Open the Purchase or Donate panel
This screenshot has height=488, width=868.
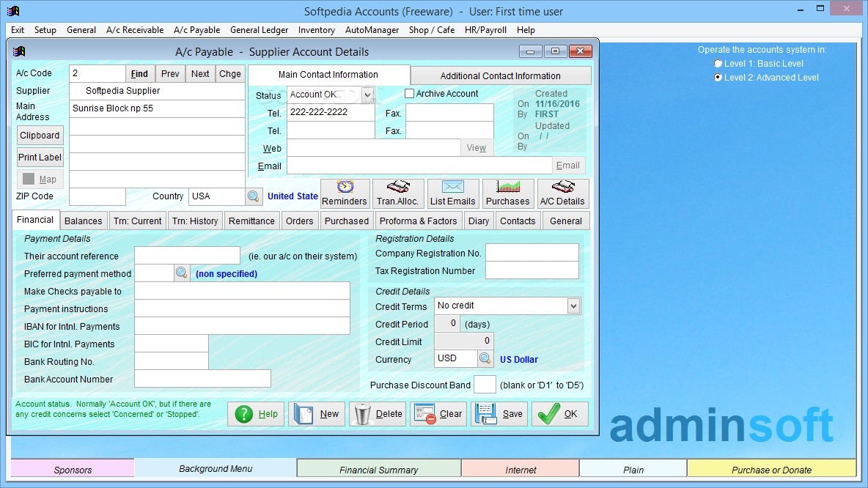point(772,470)
